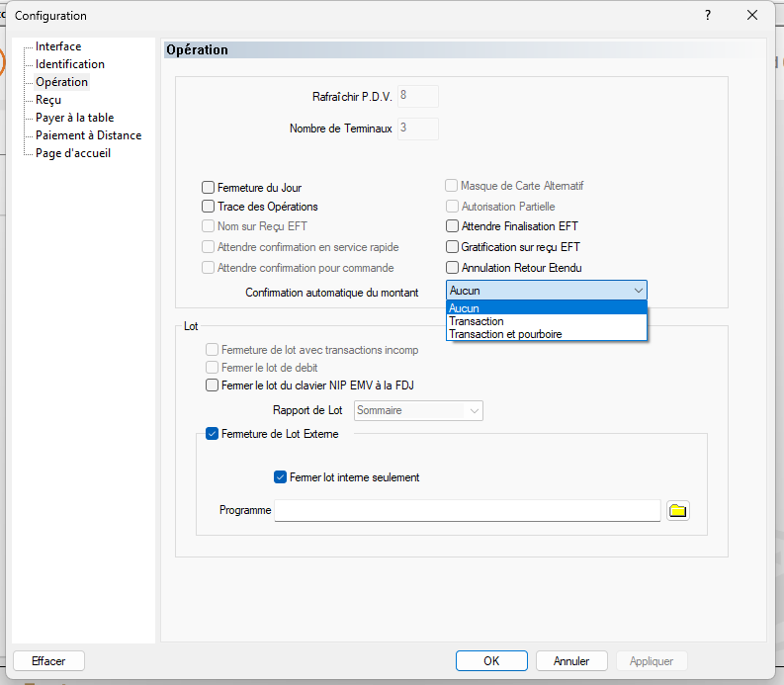The image size is (784, 685).
Task: Toggle Trace des Opérations checkbox
Action: (x=209, y=207)
